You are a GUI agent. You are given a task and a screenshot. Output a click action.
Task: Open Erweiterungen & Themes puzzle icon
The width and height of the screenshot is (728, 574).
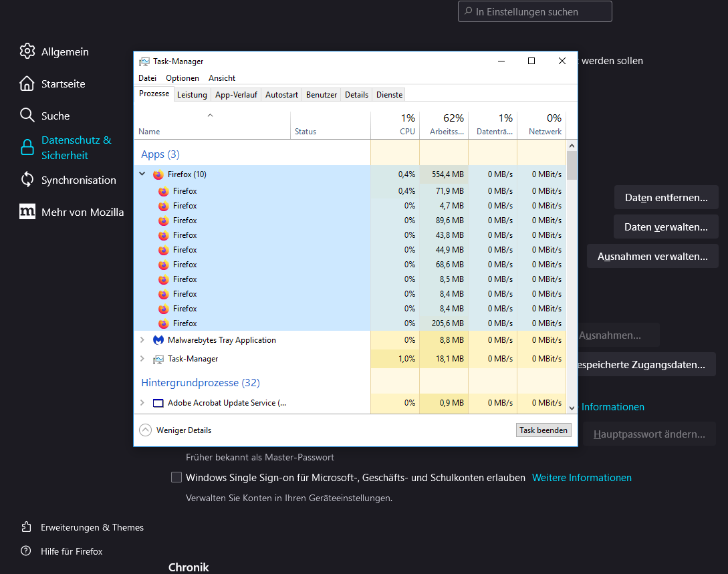pyautogui.click(x=26, y=527)
